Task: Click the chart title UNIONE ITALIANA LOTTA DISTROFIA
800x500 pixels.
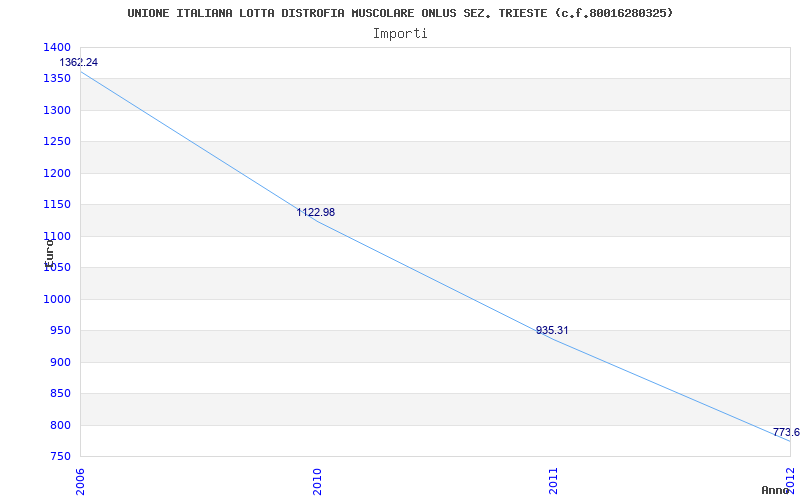Action: pos(400,13)
